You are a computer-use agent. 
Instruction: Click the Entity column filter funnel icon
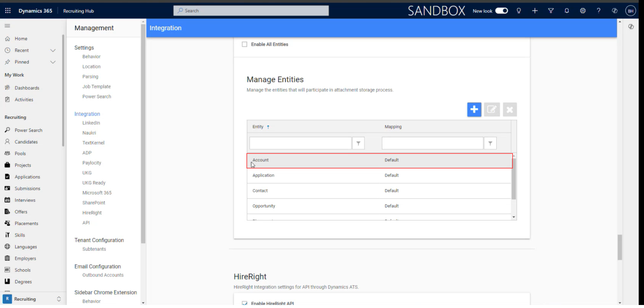click(358, 143)
